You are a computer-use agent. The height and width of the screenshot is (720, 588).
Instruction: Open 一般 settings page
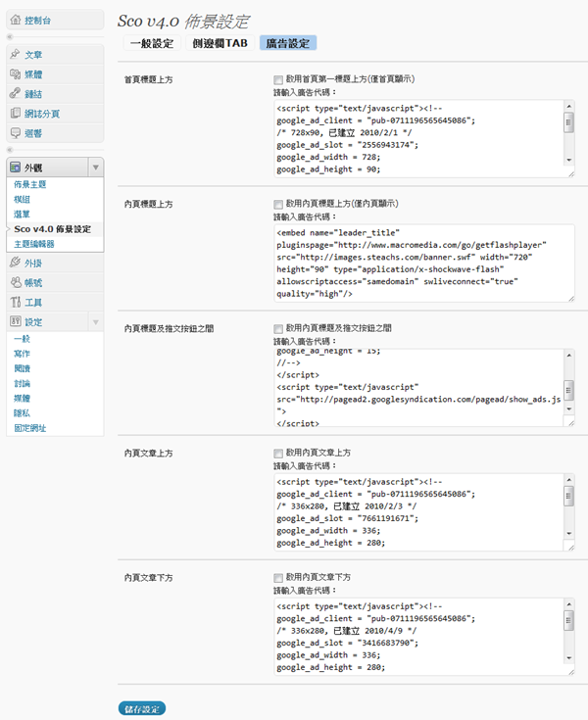[22, 339]
